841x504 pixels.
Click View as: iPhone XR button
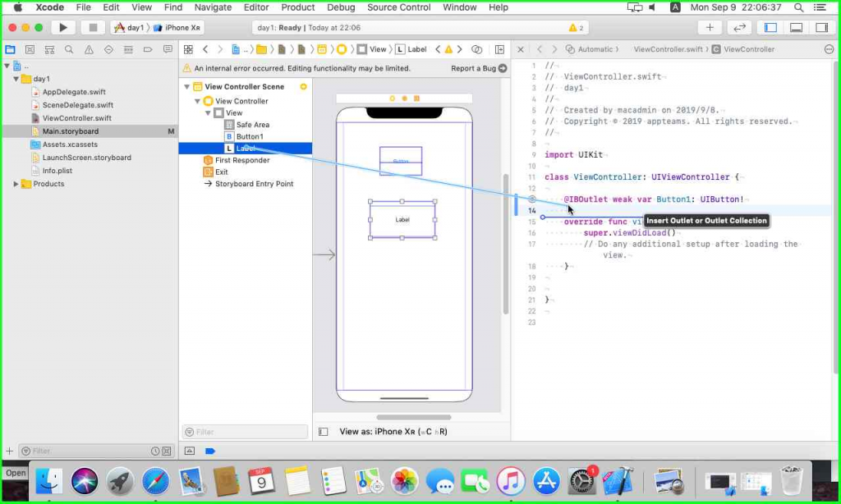393,432
